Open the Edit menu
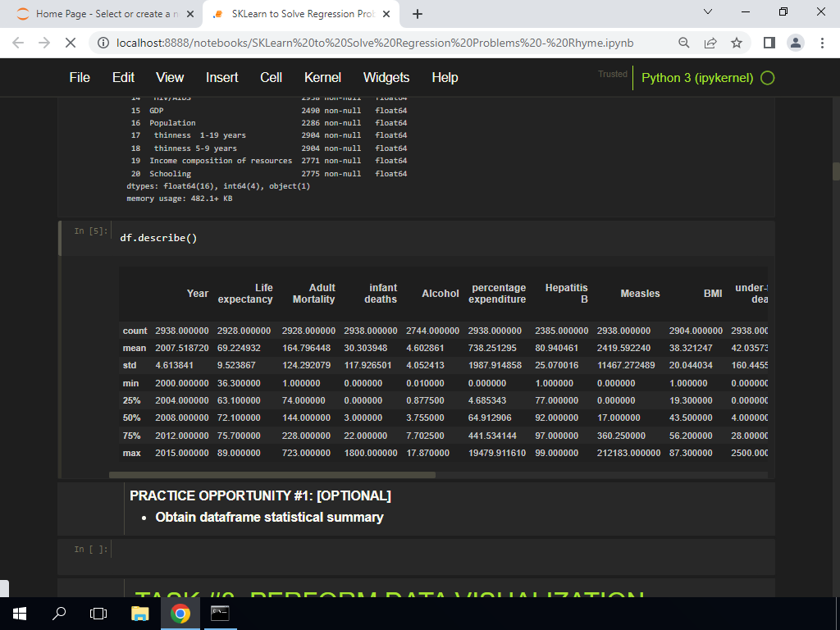Screen dimensions: 840x630 [x=123, y=78]
